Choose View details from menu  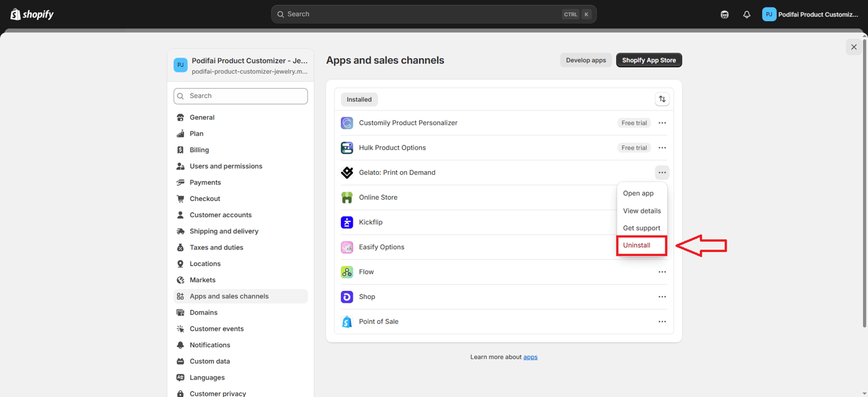pos(642,211)
